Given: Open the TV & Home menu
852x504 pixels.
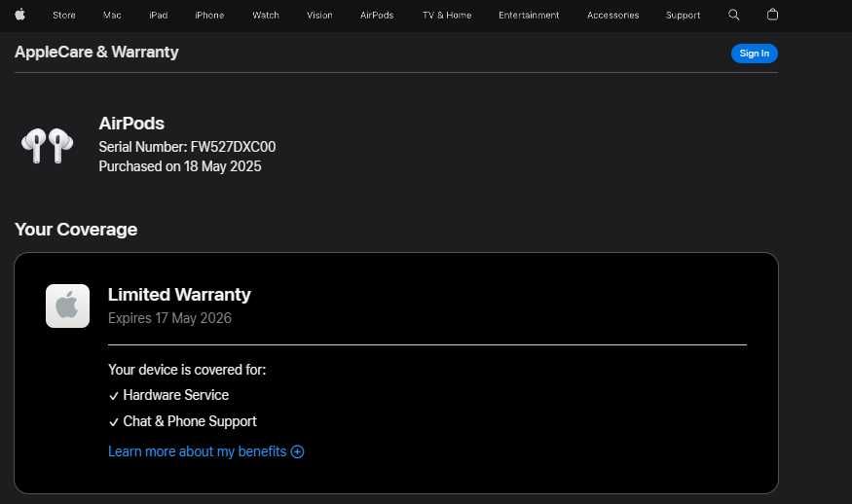Looking at the screenshot, I should [447, 16].
